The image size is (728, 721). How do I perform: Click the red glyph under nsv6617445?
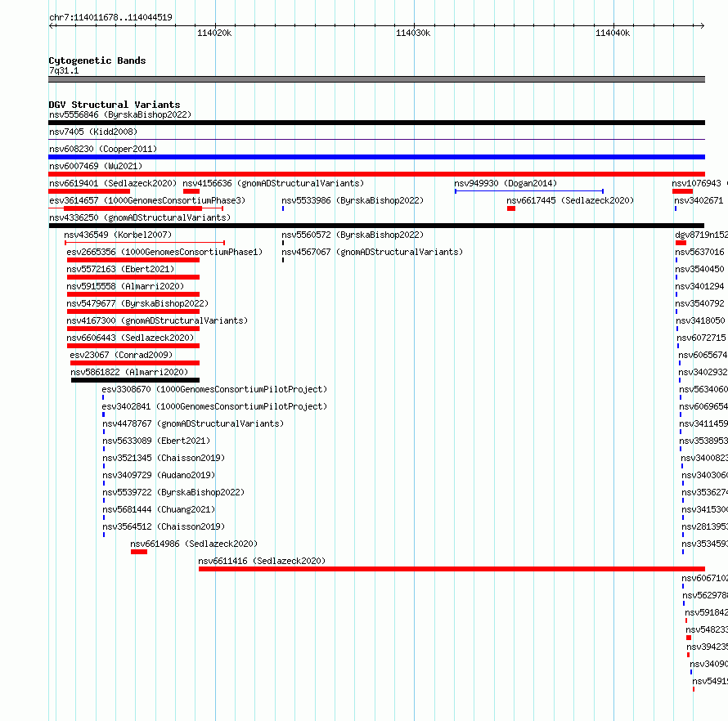click(x=511, y=208)
